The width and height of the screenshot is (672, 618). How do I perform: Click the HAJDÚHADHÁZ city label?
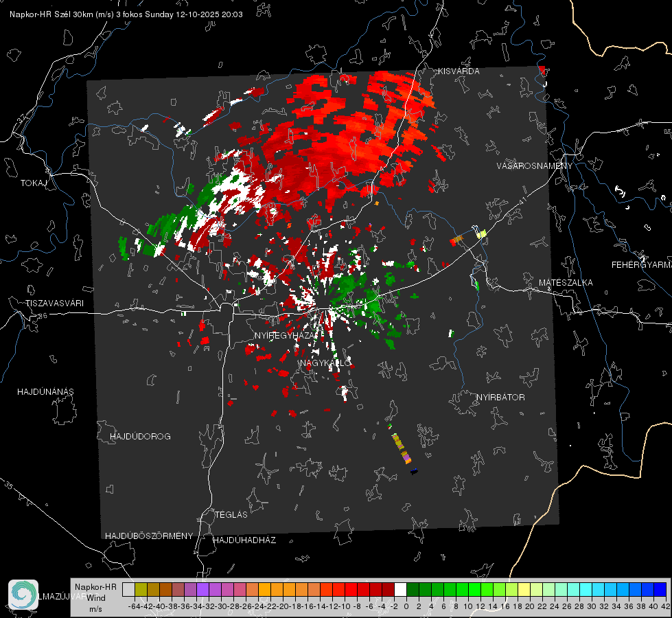tap(244, 540)
